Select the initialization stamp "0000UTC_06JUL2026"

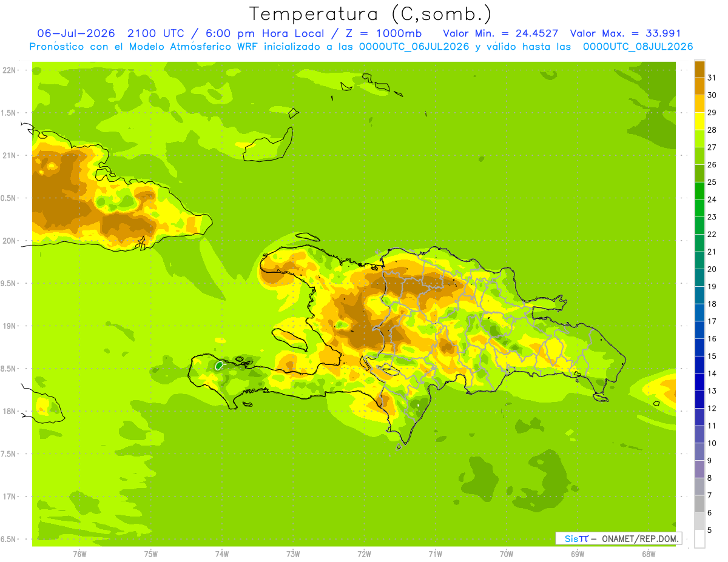click(x=414, y=47)
